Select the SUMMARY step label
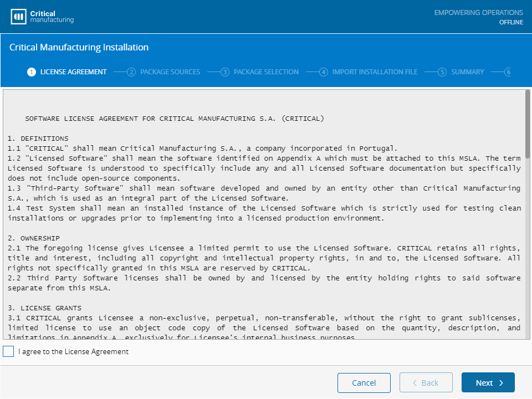Image resolution: width=532 pixels, height=399 pixels. pos(467,72)
